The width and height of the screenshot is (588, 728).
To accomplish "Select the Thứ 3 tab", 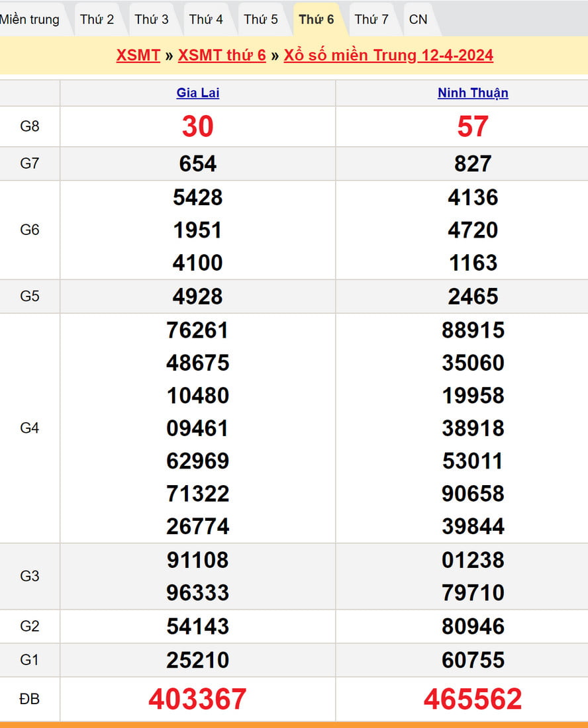I will pyautogui.click(x=152, y=19).
